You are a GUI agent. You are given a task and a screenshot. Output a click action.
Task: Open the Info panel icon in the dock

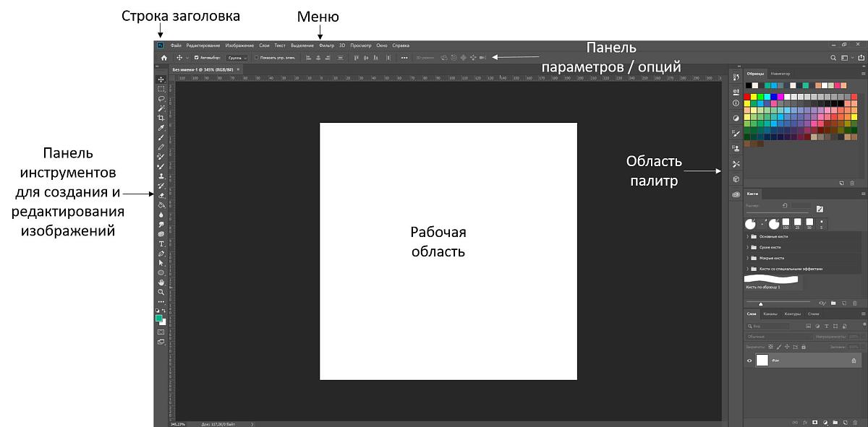736,103
